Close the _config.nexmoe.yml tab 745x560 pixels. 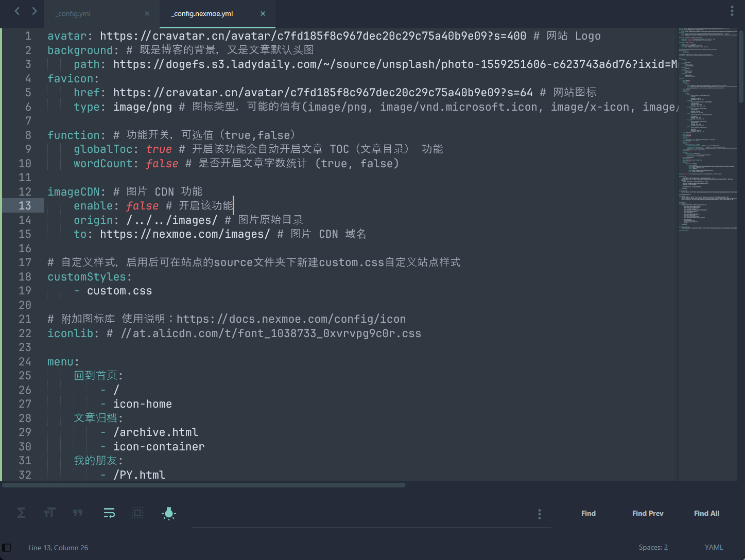click(x=263, y=14)
